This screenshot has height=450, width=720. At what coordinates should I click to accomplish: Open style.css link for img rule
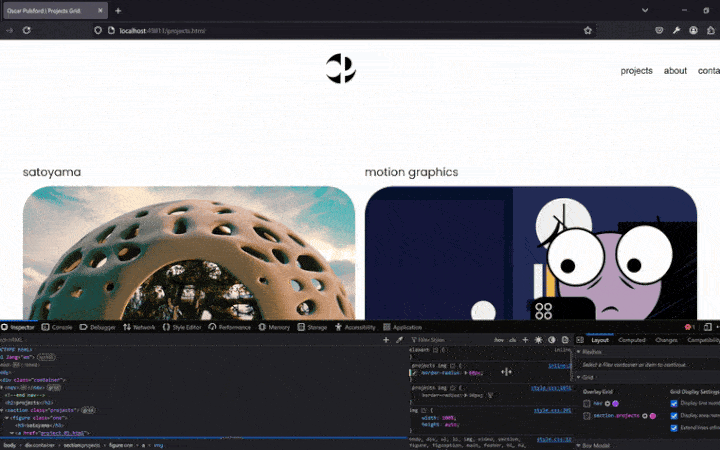pyautogui.click(x=552, y=411)
